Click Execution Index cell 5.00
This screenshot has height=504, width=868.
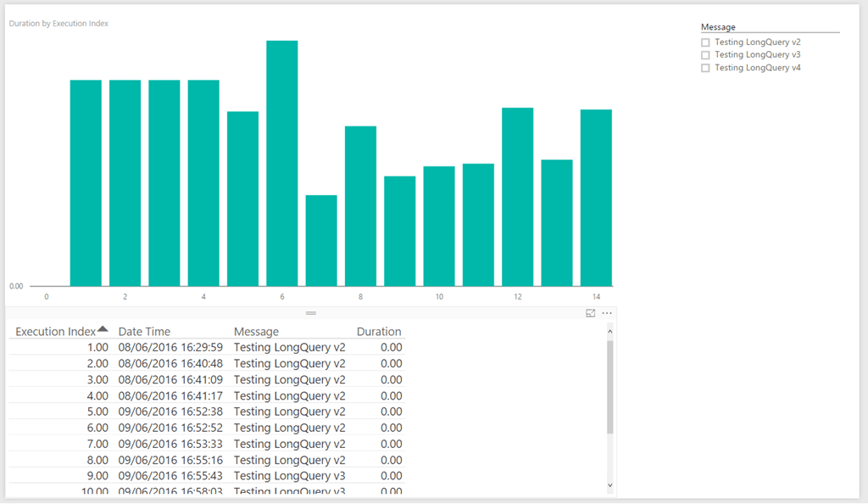(x=98, y=412)
